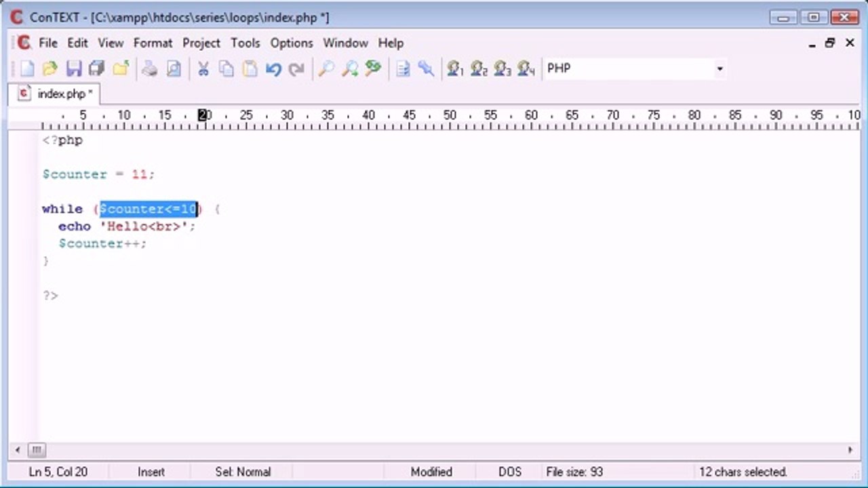Open the Options menu
Screen dimensions: 868x488
click(292, 43)
